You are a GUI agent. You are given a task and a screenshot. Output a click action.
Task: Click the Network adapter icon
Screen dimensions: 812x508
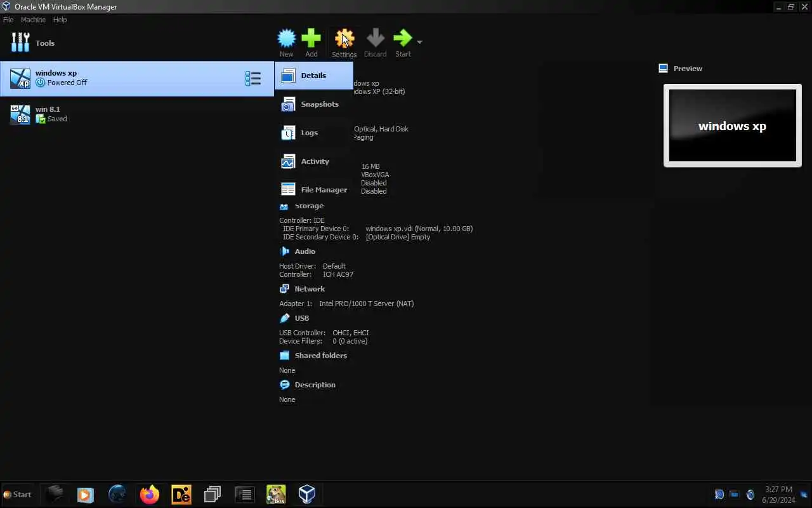click(x=284, y=289)
